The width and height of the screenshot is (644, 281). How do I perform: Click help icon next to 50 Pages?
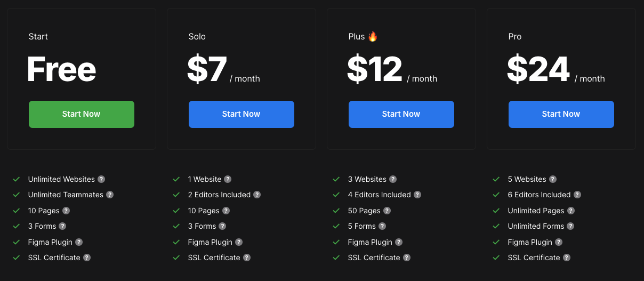click(387, 211)
